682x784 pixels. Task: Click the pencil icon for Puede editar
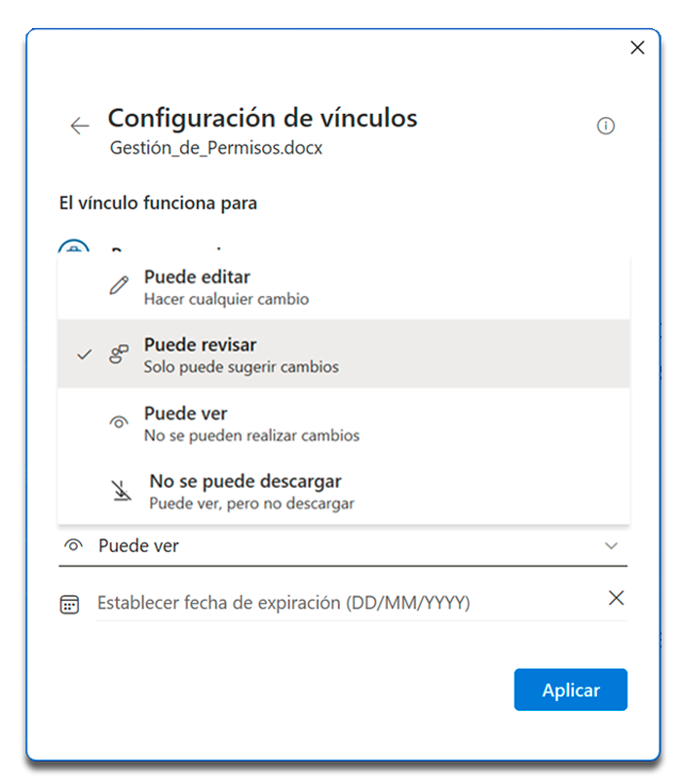coord(119,286)
